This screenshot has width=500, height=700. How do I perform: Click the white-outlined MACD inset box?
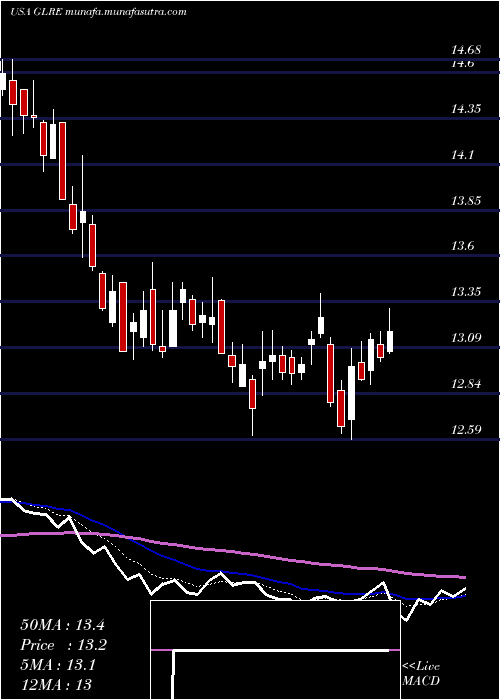pyautogui.click(x=275, y=650)
